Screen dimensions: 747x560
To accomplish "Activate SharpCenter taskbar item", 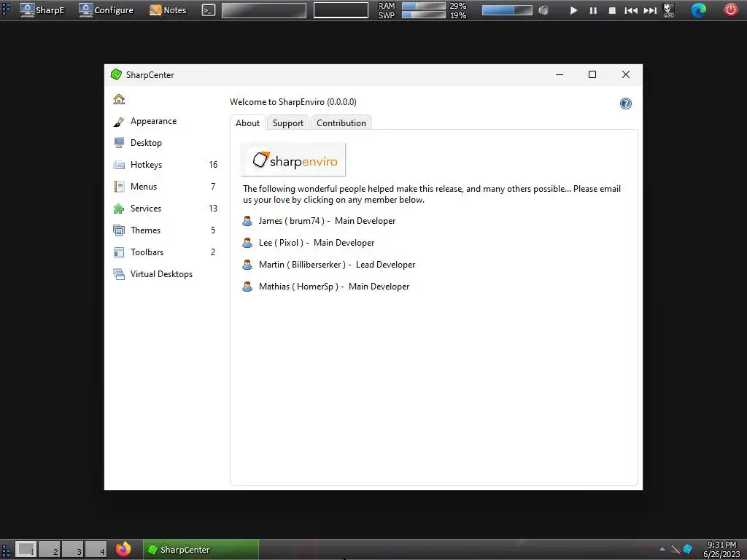I will pyautogui.click(x=201, y=550).
